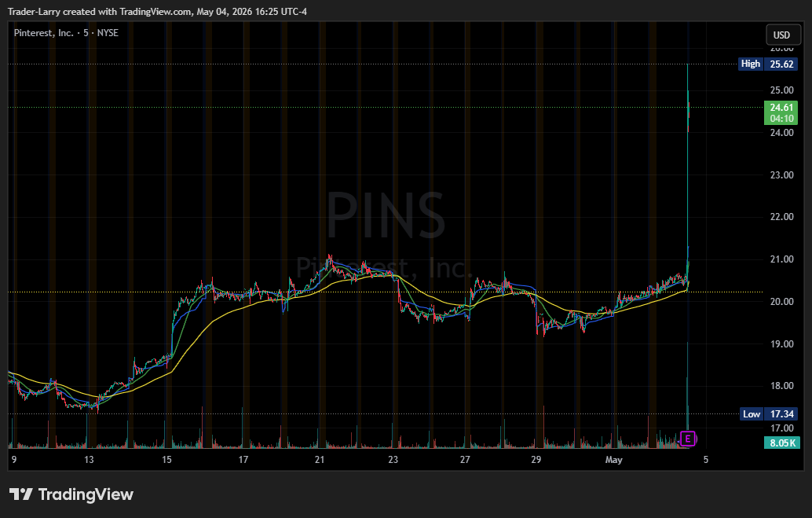This screenshot has height=518, width=812.
Task: Click the 24.00 price axis label
Action: (x=781, y=133)
